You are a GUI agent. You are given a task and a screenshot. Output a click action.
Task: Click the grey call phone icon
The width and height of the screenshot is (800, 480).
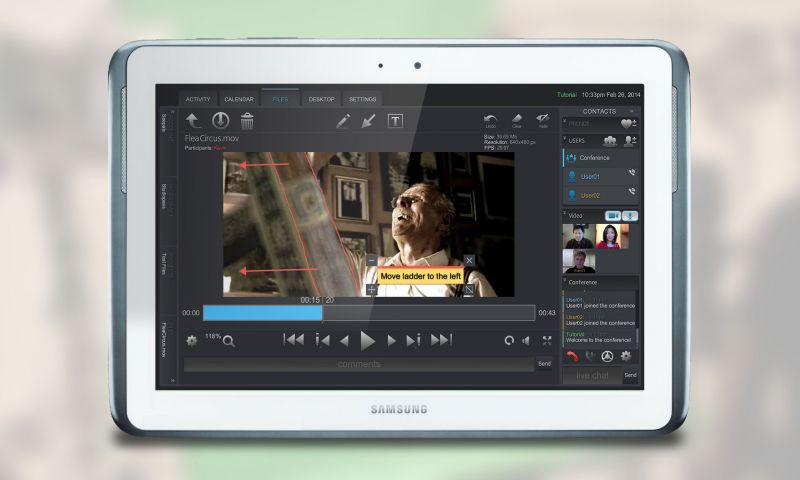[x=590, y=357]
